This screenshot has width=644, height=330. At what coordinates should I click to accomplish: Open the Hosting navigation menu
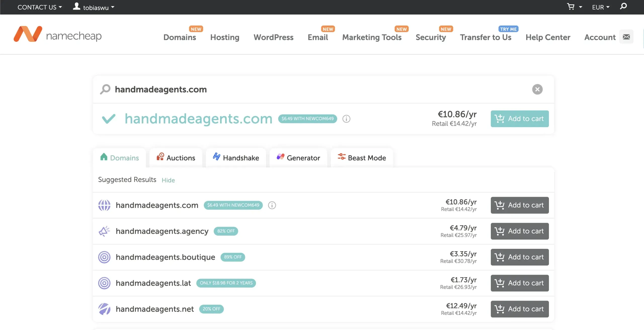point(225,37)
